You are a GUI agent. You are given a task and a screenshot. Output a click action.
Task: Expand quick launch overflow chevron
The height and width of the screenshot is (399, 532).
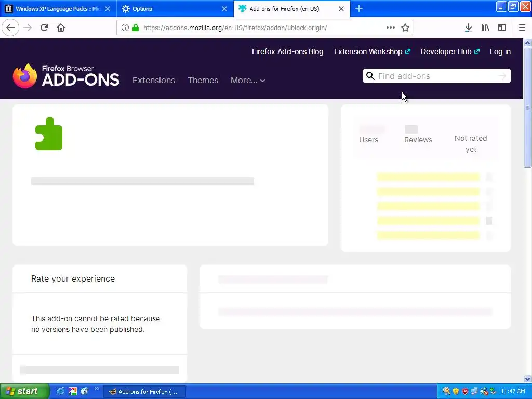click(x=97, y=389)
